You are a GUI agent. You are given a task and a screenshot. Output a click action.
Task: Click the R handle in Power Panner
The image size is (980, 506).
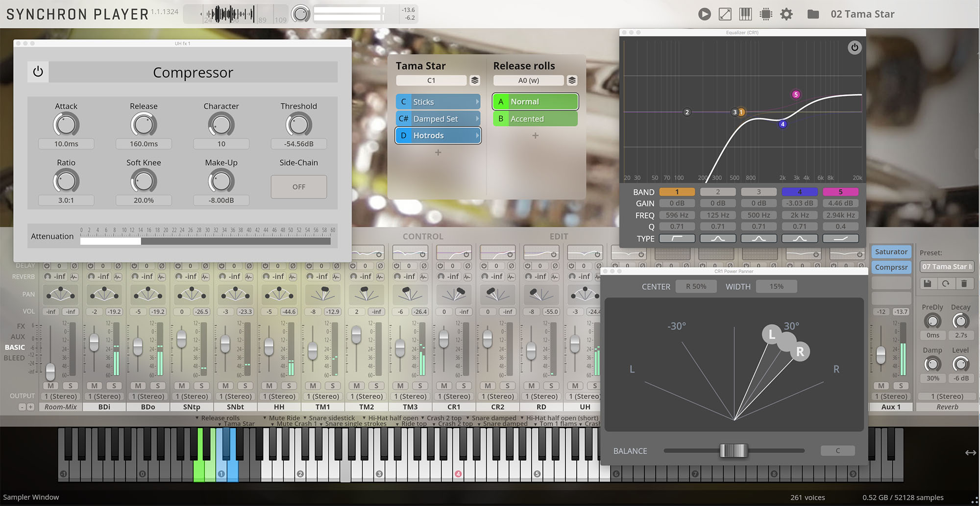800,352
